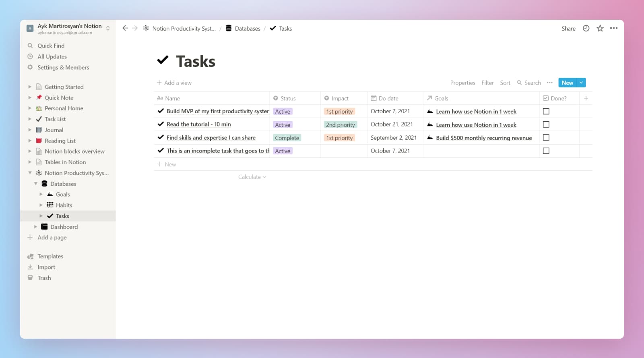Open Tables in Notion page
This screenshot has width=644, height=358.
(65, 162)
